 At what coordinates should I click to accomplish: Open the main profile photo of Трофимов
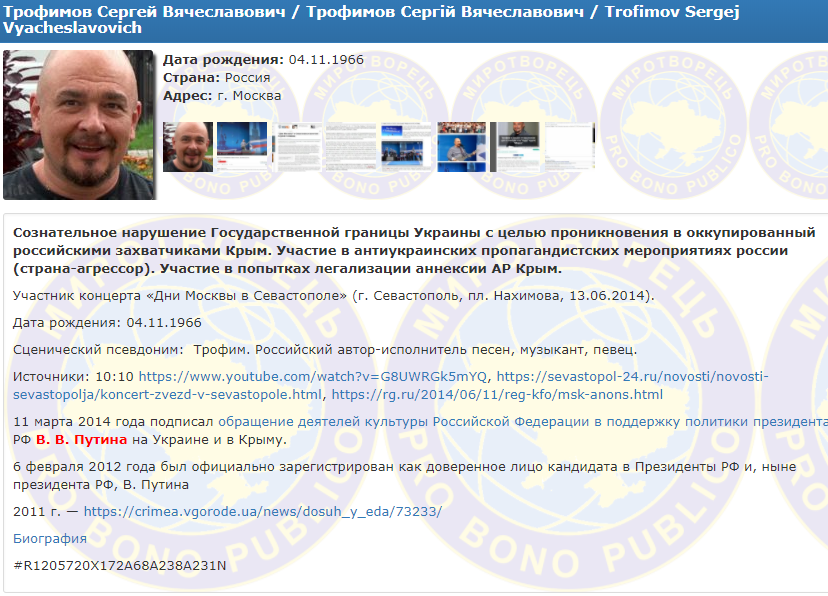[80, 125]
